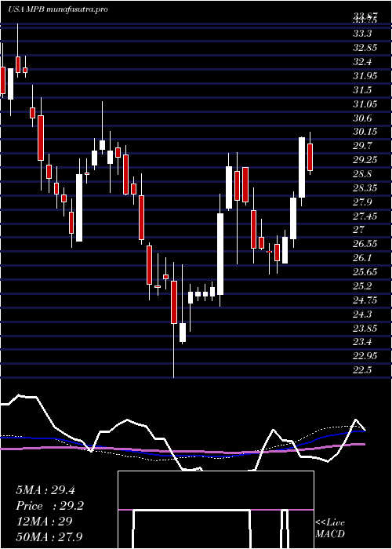Select the 23.85 price axis label

coord(365,328)
